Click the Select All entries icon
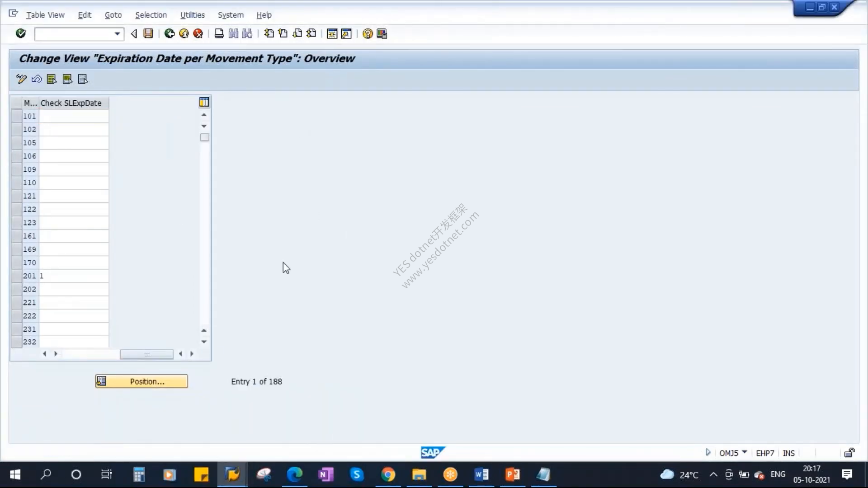Screen dimensions: 868x488 coord(52,79)
